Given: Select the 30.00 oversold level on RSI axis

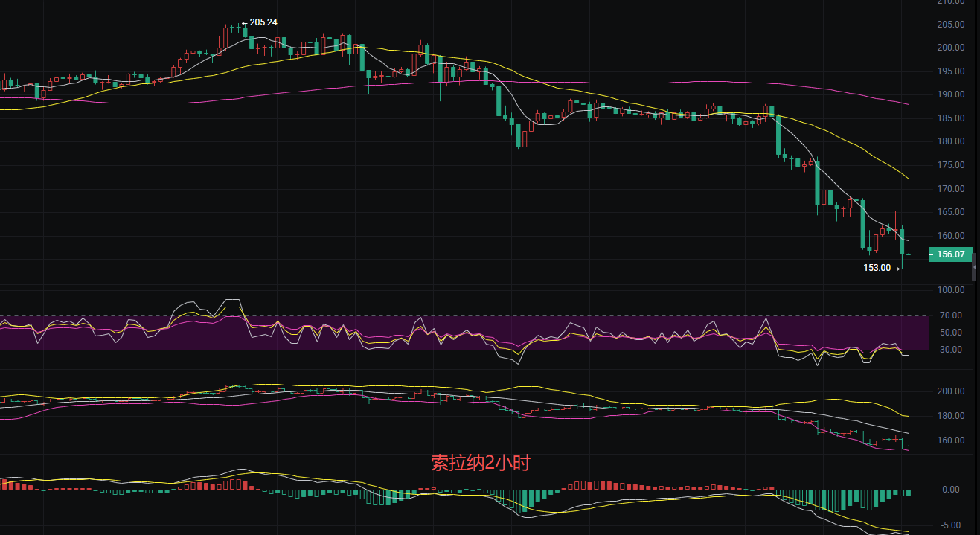Looking at the screenshot, I should coord(952,350).
